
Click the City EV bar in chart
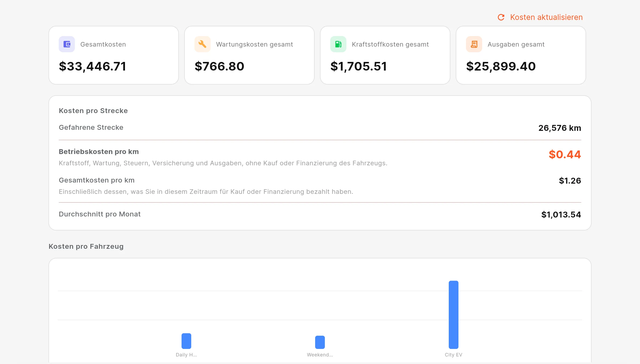(454, 315)
